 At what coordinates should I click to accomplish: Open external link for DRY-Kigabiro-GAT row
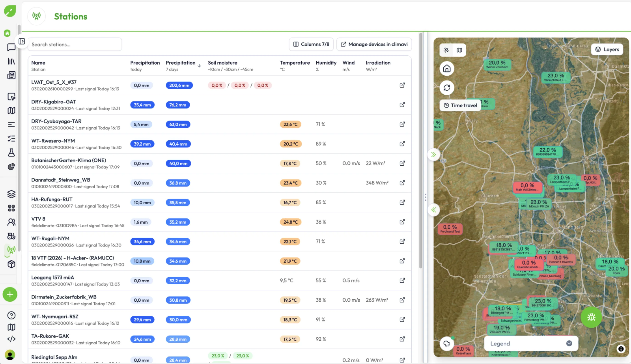pos(402,105)
